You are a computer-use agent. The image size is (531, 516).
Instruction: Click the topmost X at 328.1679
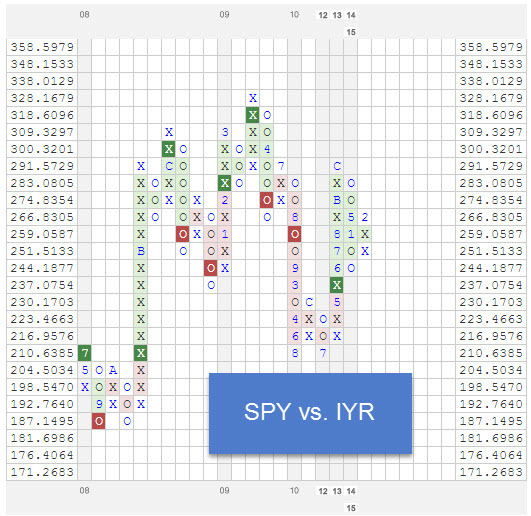(253, 98)
